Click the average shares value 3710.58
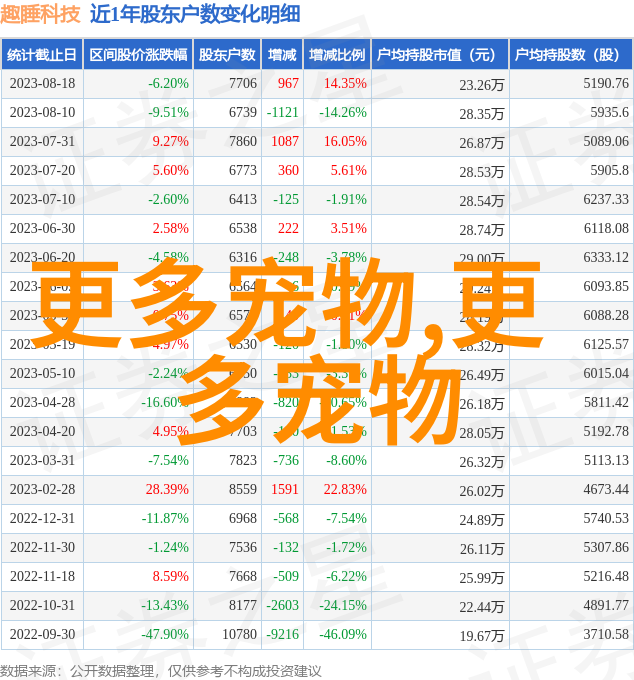Screen dimensions: 634x680 606,634
